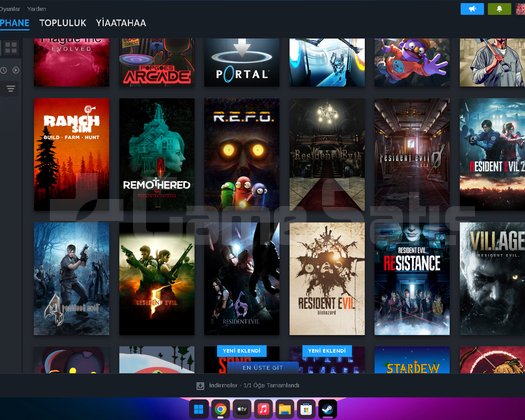Open the purple puppet character game

[x=412, y=62]
